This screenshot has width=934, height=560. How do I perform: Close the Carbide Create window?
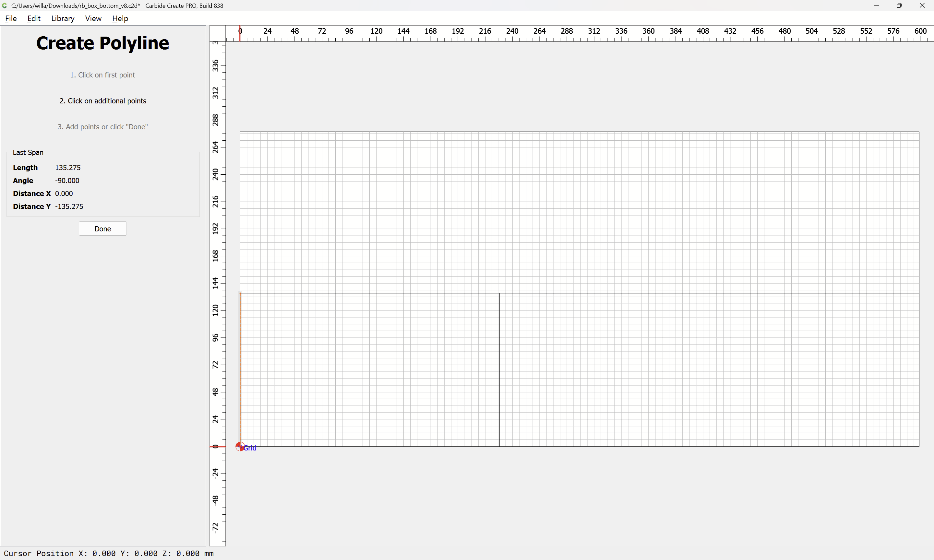pos(922,6)
